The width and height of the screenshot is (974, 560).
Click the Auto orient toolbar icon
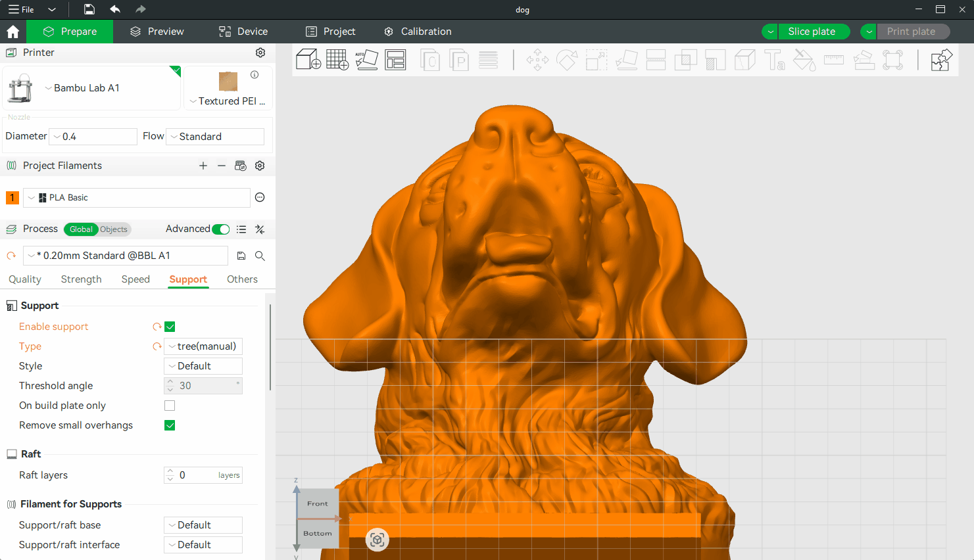pyautogui.click(x=366, y=60)
